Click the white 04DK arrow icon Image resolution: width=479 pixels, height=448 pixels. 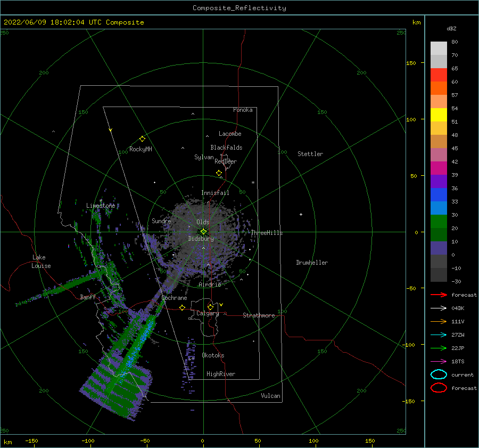439,308
